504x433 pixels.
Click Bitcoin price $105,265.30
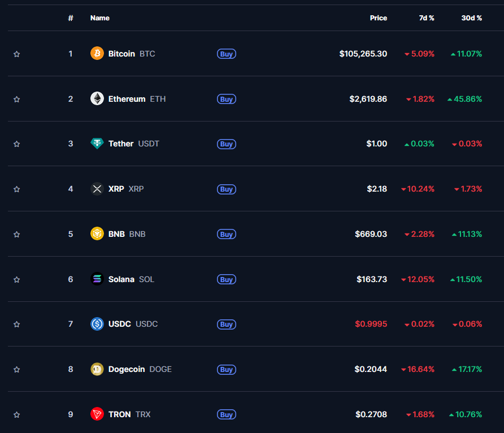point(363,54)
